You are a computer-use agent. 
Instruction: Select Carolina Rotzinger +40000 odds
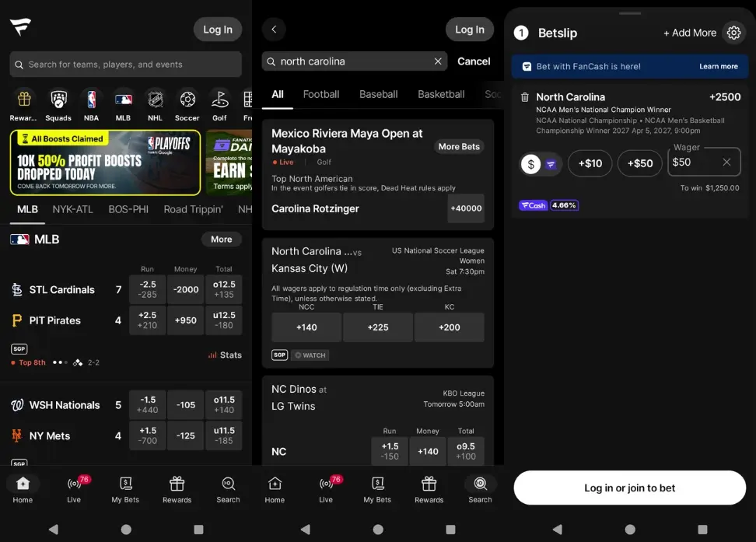coord(466,208)
